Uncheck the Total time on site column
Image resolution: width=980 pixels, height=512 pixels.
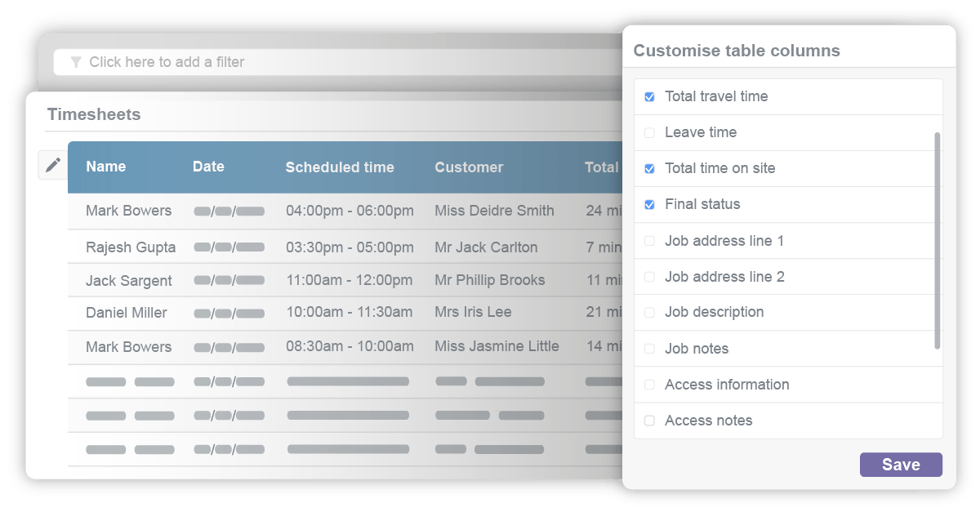tap(649, 168)
